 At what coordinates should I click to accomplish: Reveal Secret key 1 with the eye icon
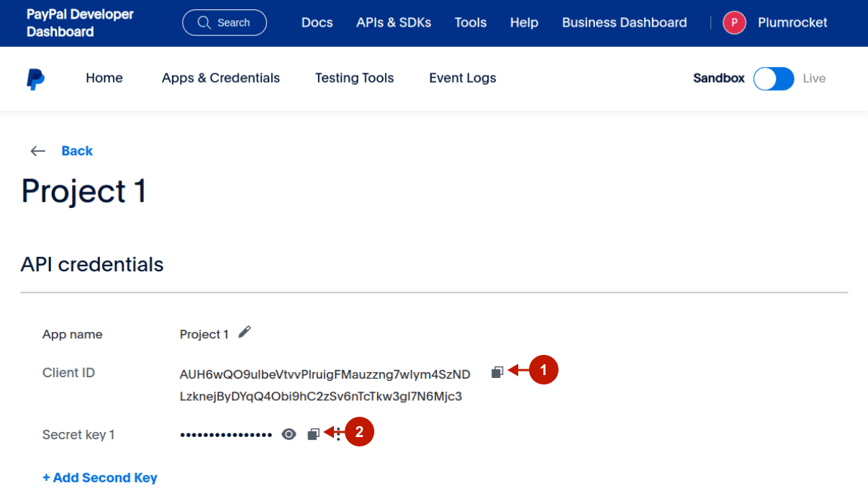pyautogui.click(x=289, y=434)
